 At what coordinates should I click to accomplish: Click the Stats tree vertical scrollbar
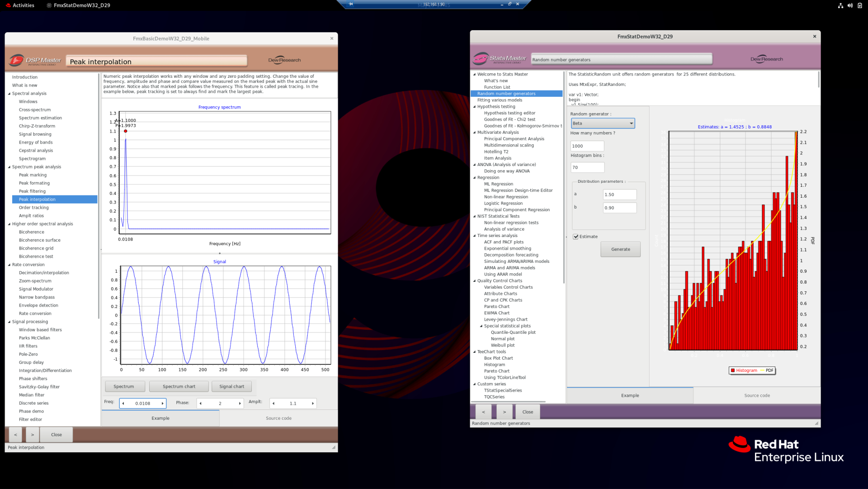[x=564, y=177]
